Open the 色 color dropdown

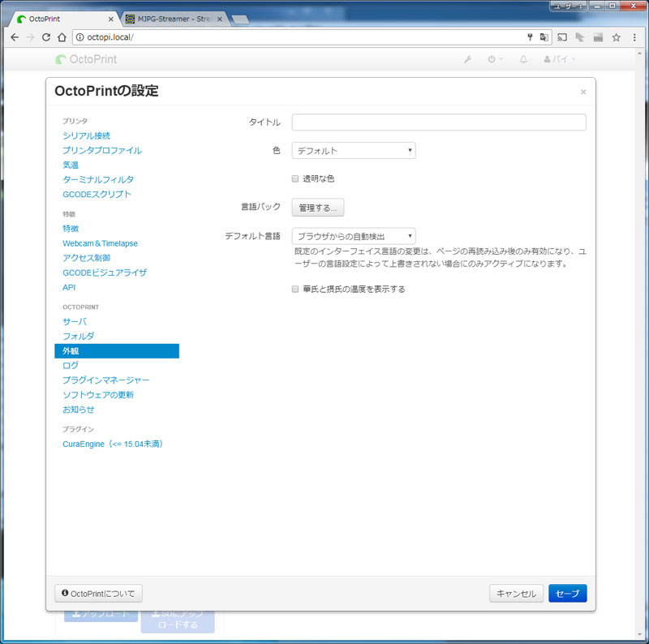pos(354,151)
